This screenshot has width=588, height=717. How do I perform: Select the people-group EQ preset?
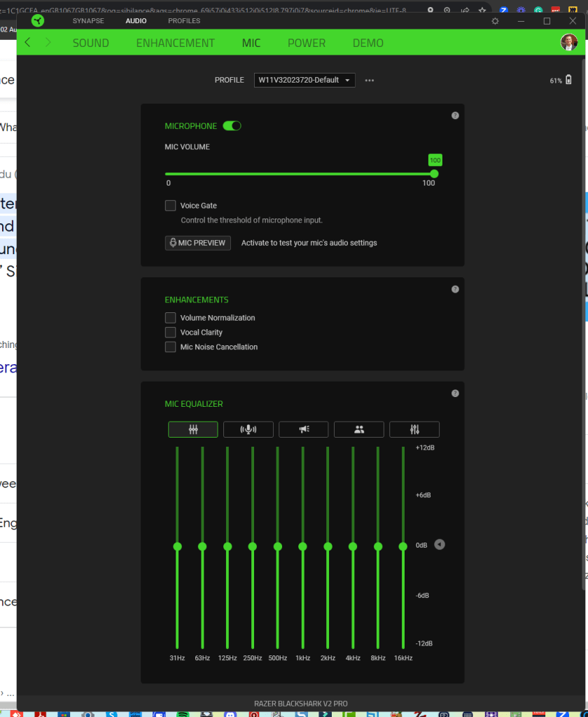(359, 429)
